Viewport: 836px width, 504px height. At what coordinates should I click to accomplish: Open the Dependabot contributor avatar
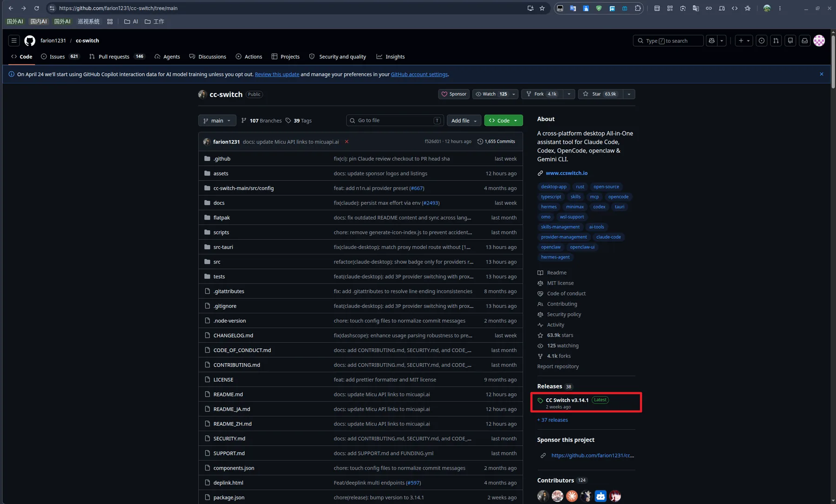click(x=601, y=496)
